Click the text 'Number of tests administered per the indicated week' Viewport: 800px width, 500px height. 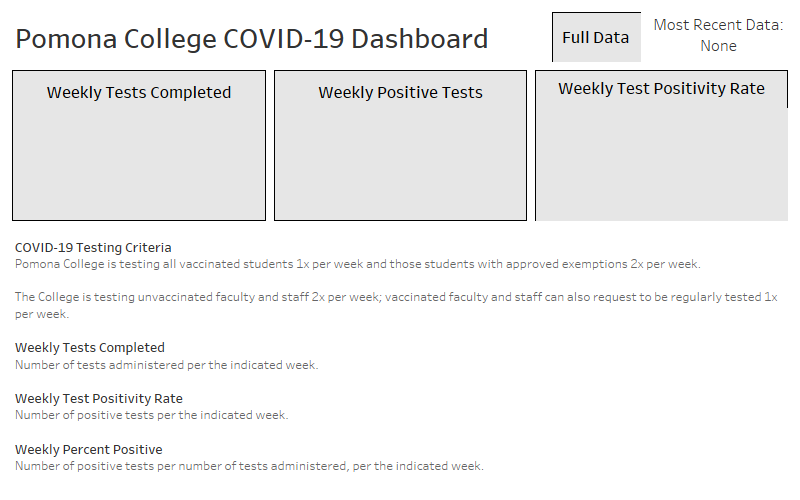click(x=166, y=365)
